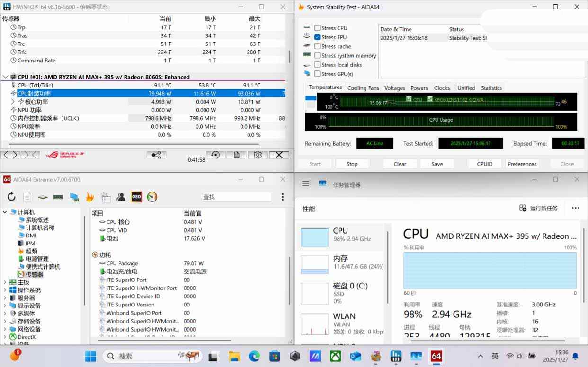
Task: Open Microsoft Edge from the taskbar
Action: click(254, 356)
